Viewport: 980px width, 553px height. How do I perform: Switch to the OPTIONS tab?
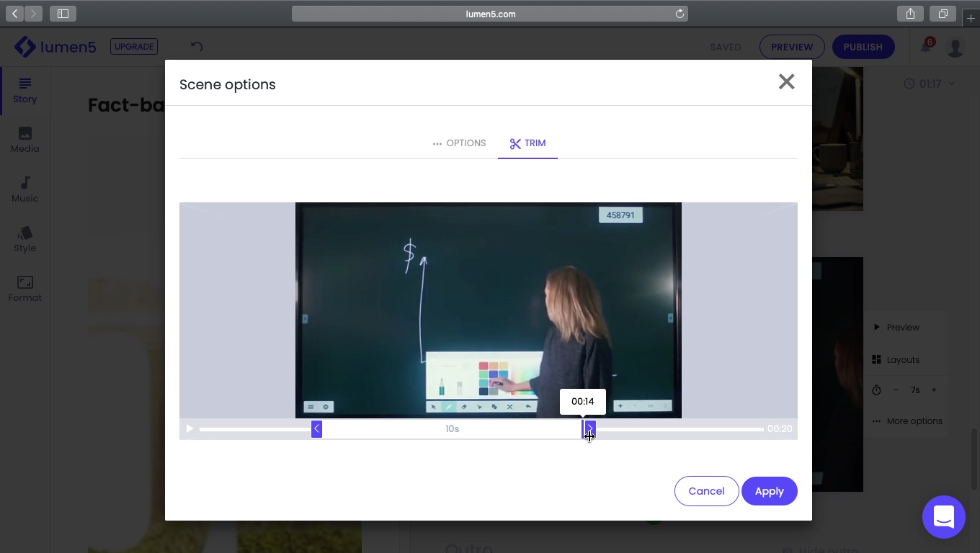459,143
